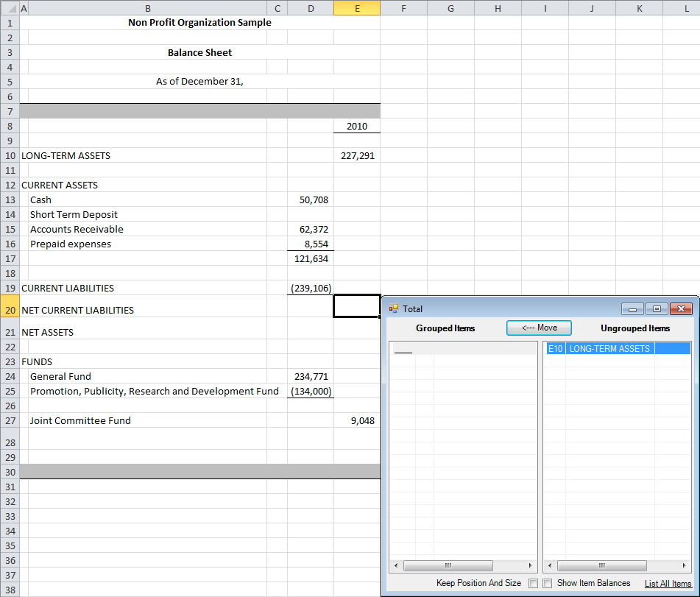The width and height of the screenshot is (700, 597).
Task: Click the Balance Sheet heading cell
Action: click(x=199, y=52)
